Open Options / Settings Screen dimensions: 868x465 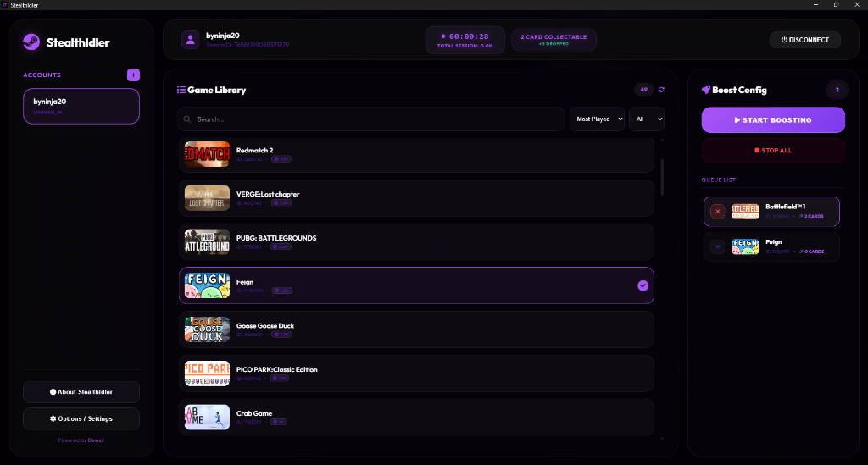click(81, 418)
